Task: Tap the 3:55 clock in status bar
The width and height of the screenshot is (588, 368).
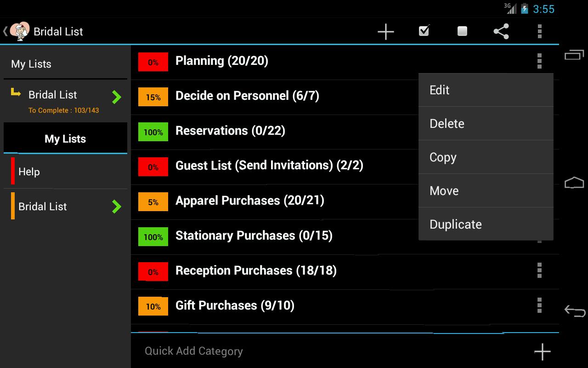Action: 543,9
